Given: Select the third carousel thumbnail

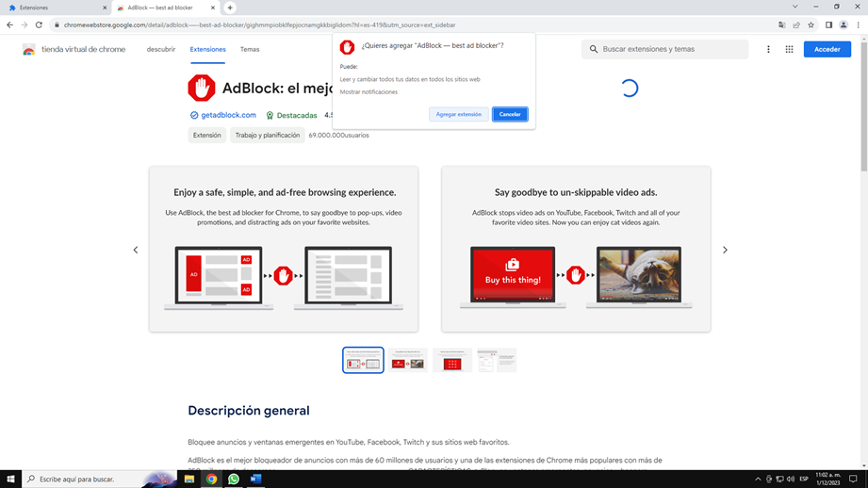Looking at the screenshot, I should 452,360.
